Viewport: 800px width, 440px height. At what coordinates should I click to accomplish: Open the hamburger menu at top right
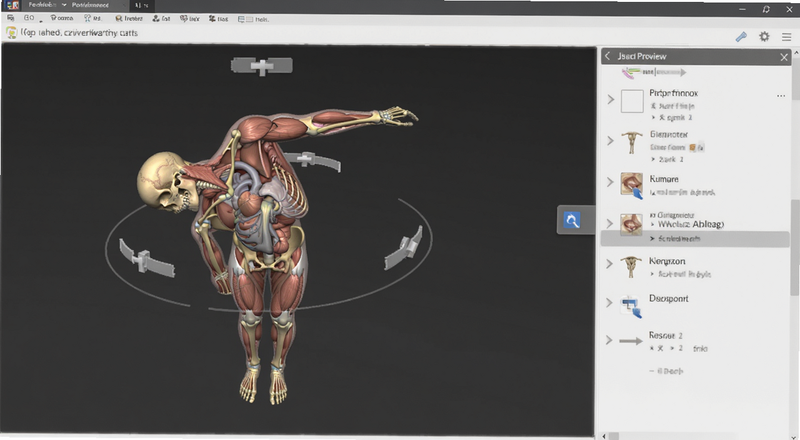(786, 37)
